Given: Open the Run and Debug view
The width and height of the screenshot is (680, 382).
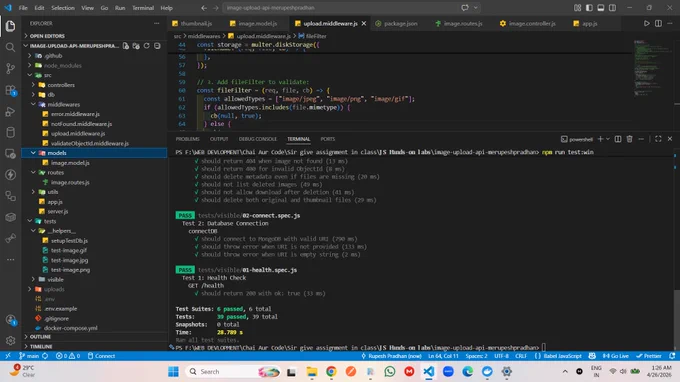Looking at the screenshot, I should pos(10,111).
